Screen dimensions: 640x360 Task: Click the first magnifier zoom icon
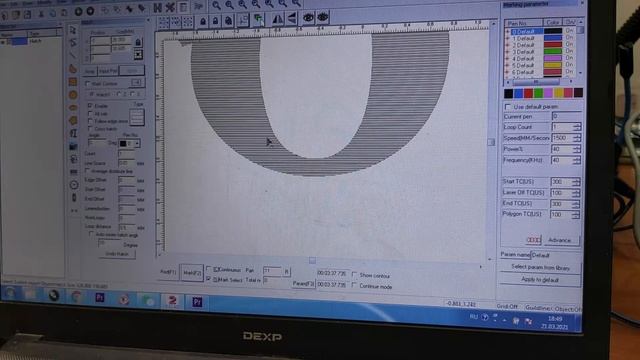(216, 5)
